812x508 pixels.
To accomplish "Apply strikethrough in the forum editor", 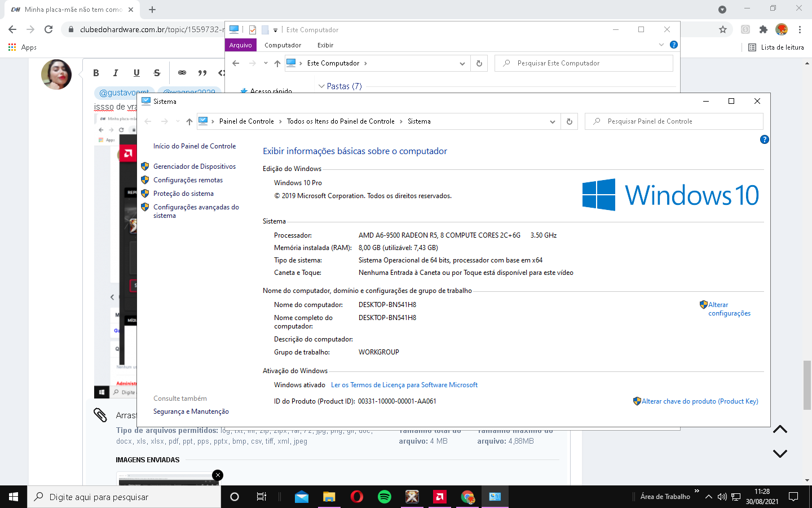I will tap(157, 73).
